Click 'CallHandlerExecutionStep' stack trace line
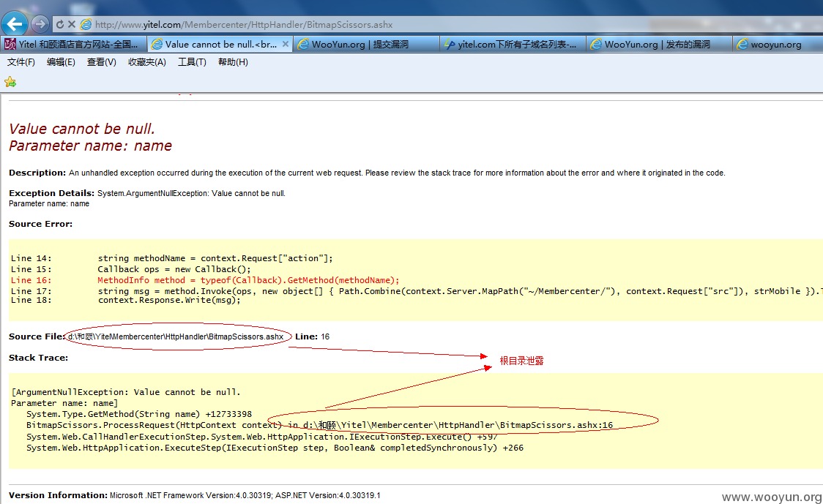 (262, 437)
